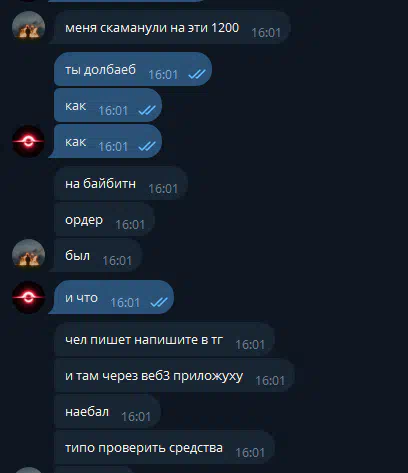408x473 pixels.
Task: Click read checkmarks on first «как» message
Action: pos(147,110)
